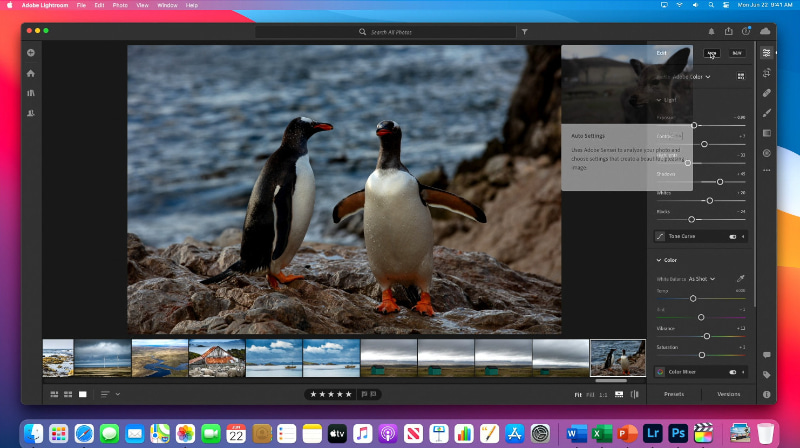
Task: Adjust the Exposure slider handle
Action: 694,126
